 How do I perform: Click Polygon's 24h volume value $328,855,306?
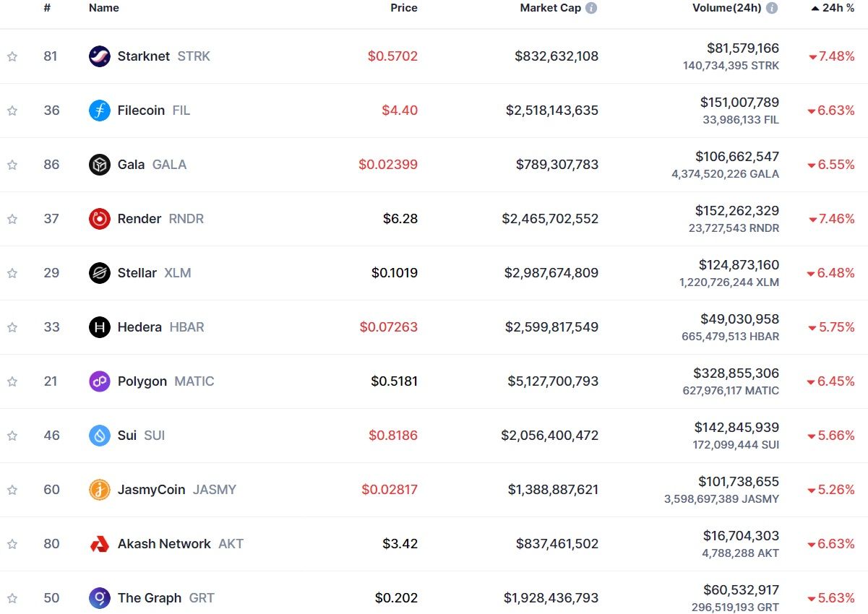[736, 373]
